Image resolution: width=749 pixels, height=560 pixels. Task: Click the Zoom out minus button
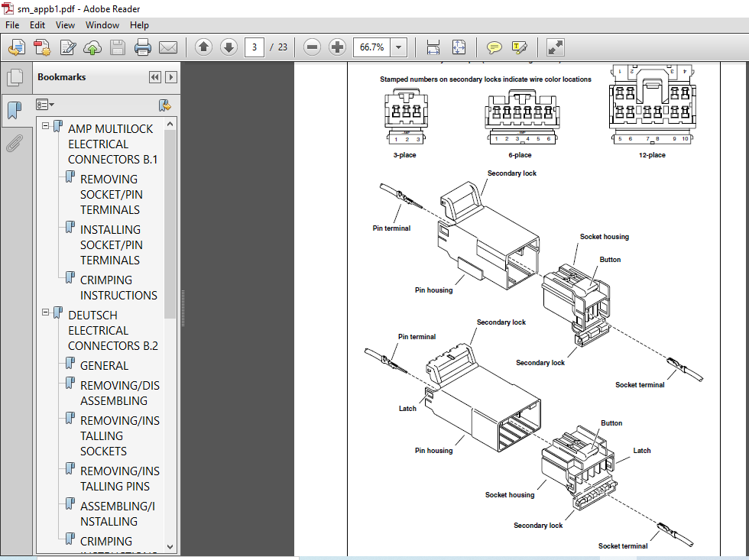[x=312, y=47]
